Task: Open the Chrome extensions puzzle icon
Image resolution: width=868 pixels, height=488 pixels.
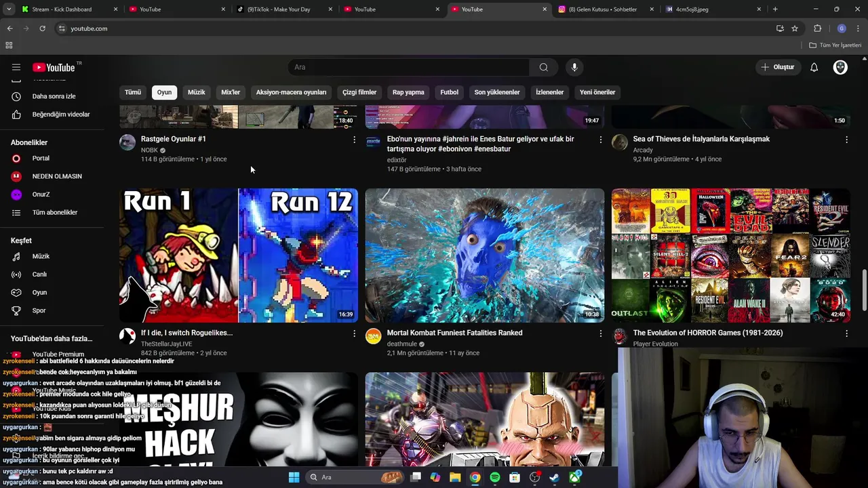Action: tap(817, 28)
